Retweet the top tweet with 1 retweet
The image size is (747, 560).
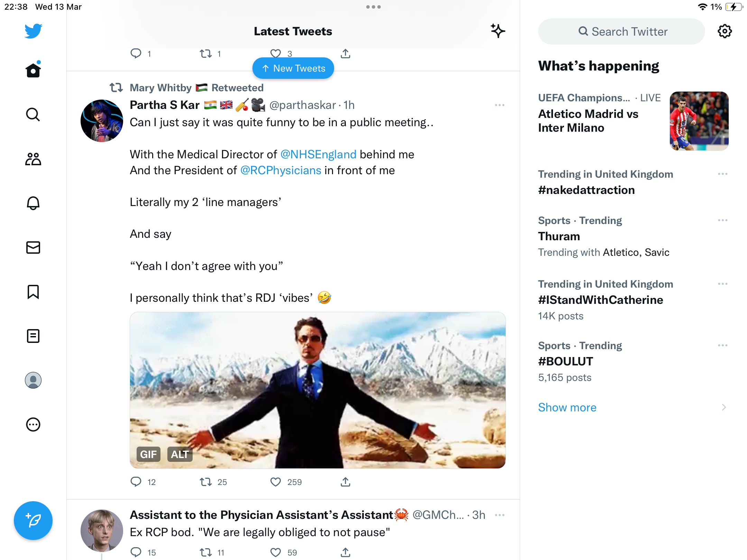(x=206, y=54)
